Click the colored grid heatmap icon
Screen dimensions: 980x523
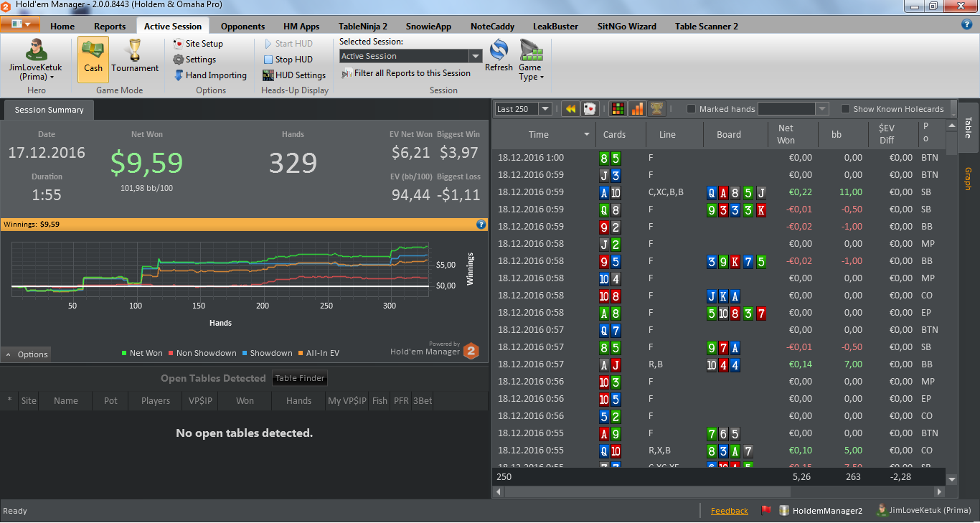pos(618,109)
